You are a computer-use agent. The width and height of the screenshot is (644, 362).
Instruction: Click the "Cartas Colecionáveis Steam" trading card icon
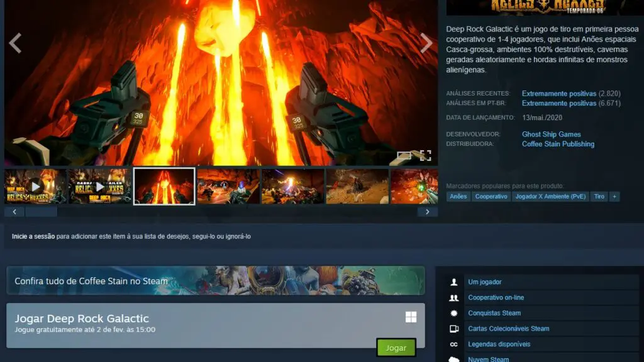454,328
